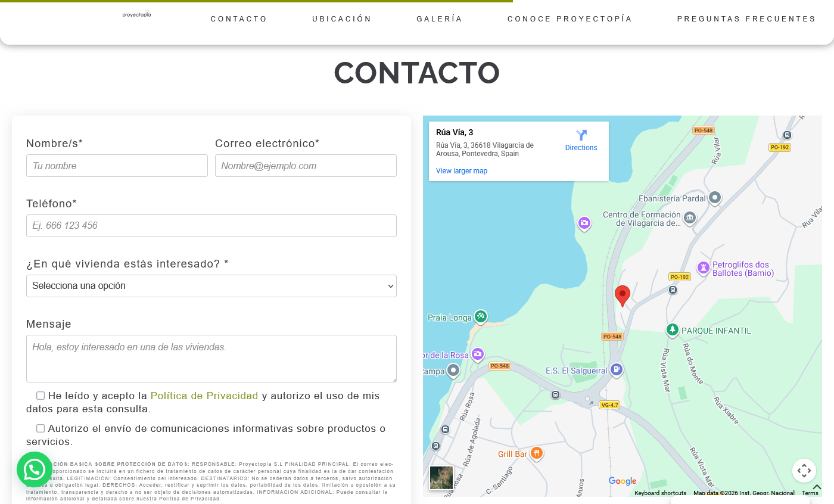834x504 pixels.
Task: Open the Galería navigation item
Action: coord(440,19)
